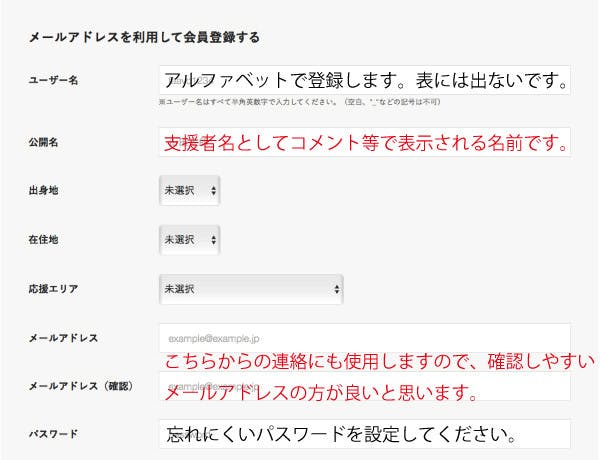Image resolution: width=600 pixels, height=460 pixels.
Task: Click the 公開名 field label
Action: click(43, 141)
